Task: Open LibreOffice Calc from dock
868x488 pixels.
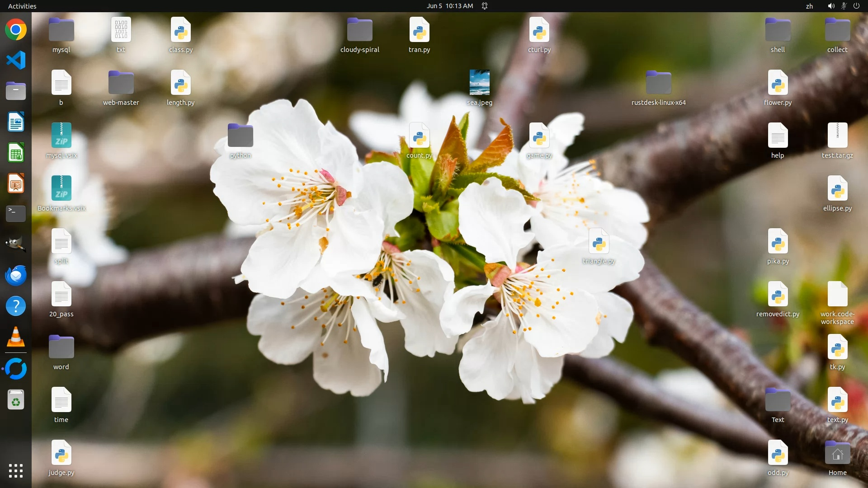Action: (x=16, y=153)
